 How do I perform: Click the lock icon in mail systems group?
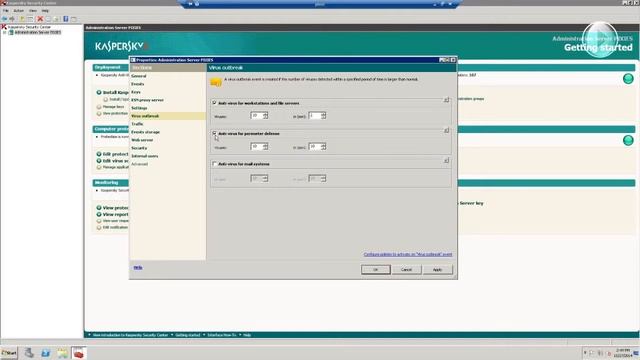coord(446,161)
